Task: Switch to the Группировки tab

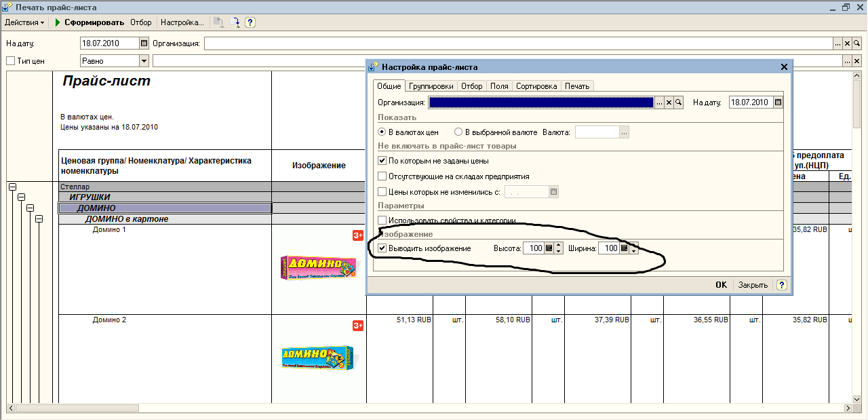Action: coord(431,86)
